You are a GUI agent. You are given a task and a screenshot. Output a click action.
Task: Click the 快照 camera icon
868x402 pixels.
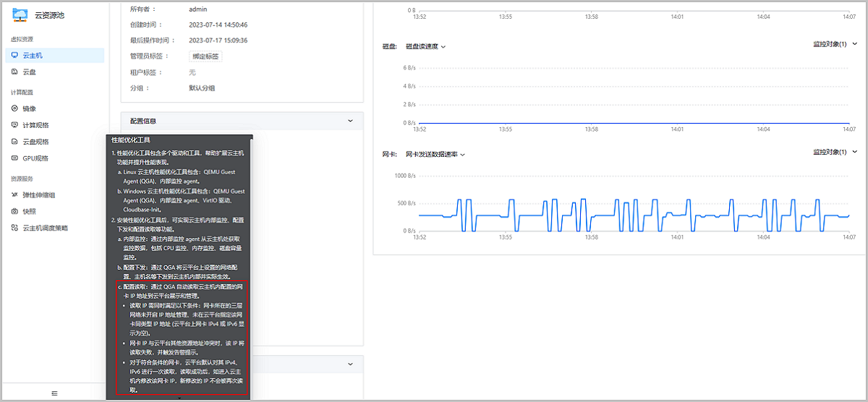(x=14, y=211)
